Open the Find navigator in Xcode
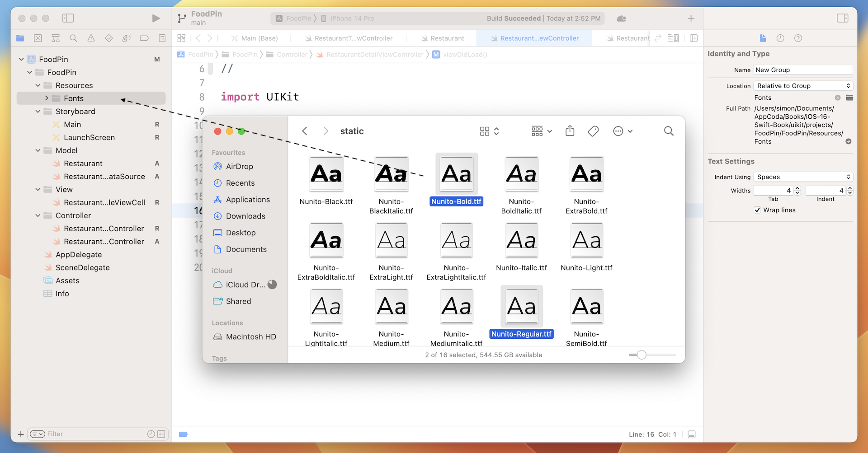The width and height of the screenshot is (868, 453). pyautogui.click(x=73, y=38)
